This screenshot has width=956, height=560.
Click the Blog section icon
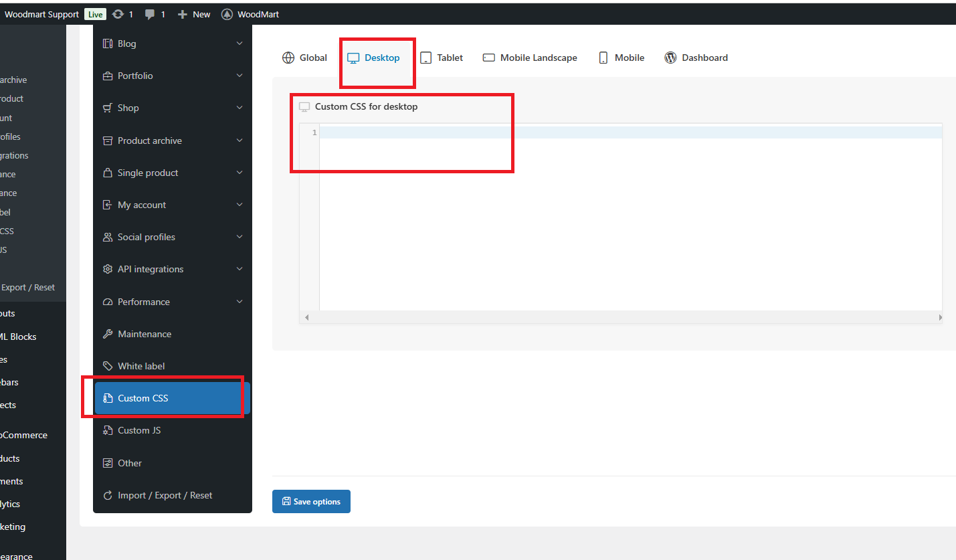coord(107,43)
